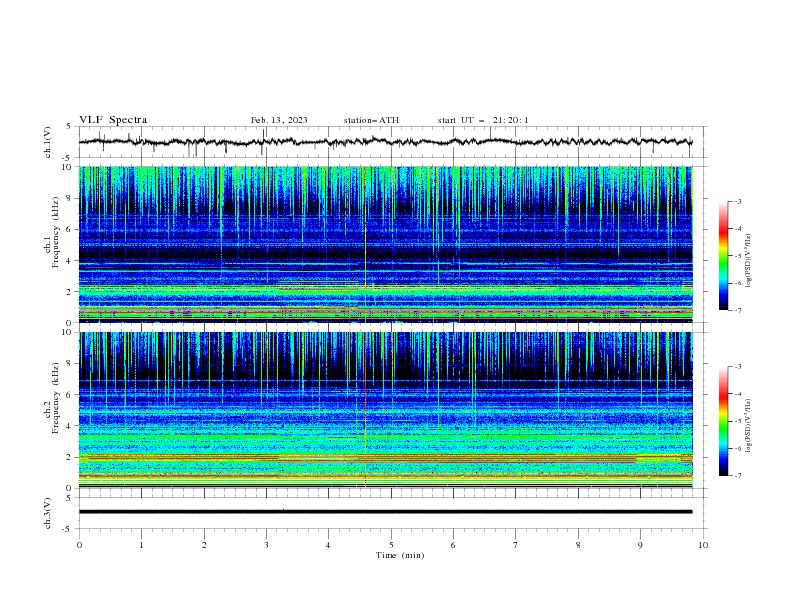Click inside the ch.1 spectrogram panel
The image size is (792, 612).
[386, 244]
